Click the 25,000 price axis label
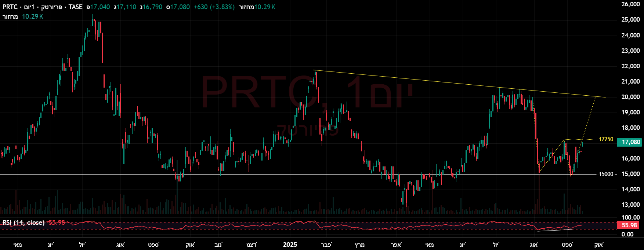Screen dimensions: 644x250 coord(631,20)
